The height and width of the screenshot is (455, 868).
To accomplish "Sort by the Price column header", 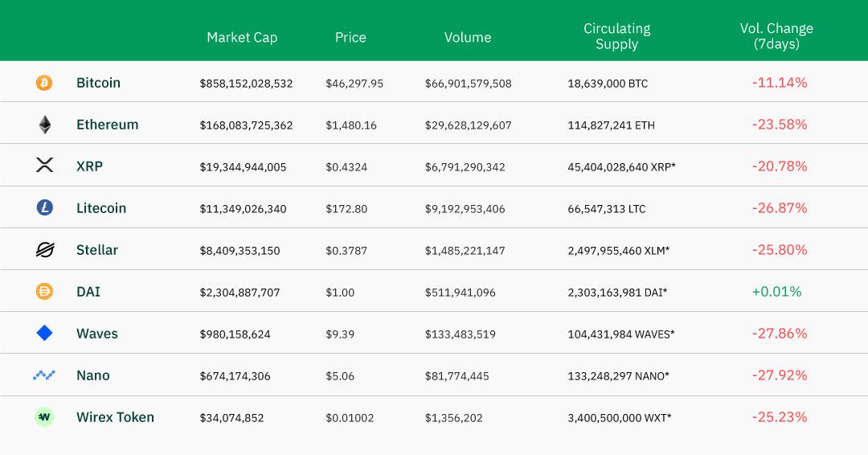I will click(350, 37).
